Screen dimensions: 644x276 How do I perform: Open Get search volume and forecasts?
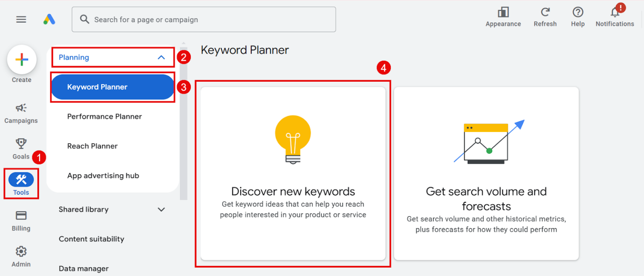click(x=486, y=173)
